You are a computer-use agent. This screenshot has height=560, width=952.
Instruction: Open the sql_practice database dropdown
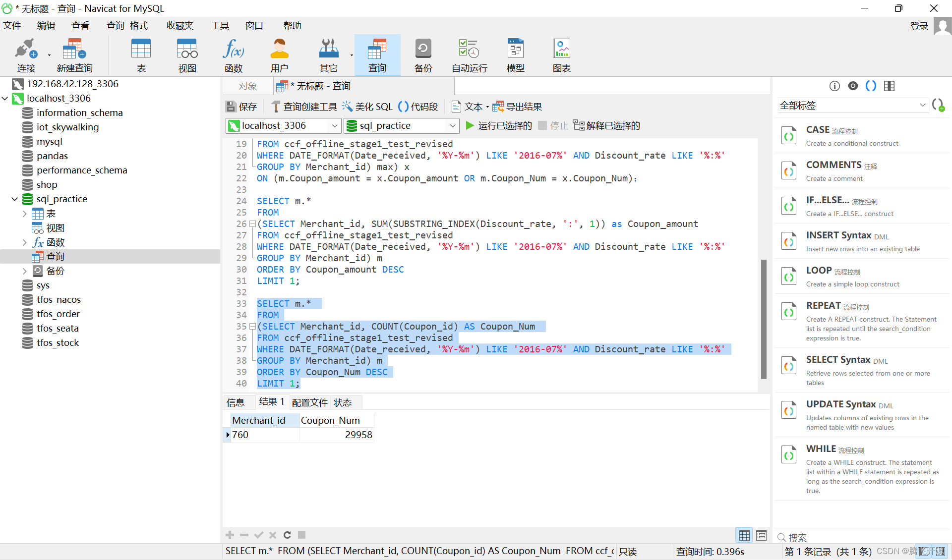tap(452, 126)
